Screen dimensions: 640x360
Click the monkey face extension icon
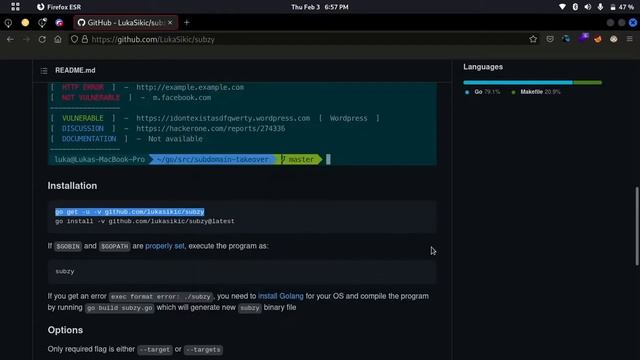pos(613,39)
